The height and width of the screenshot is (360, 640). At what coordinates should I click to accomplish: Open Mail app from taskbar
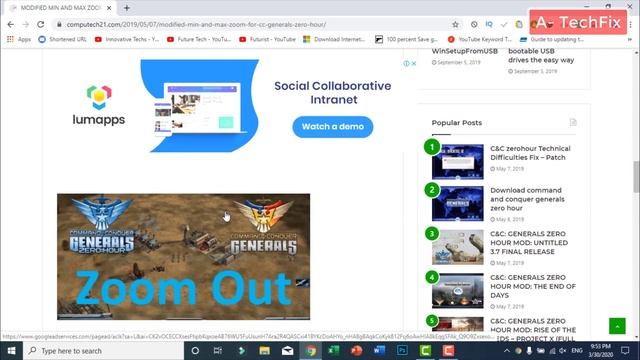(x=287, y=351)
